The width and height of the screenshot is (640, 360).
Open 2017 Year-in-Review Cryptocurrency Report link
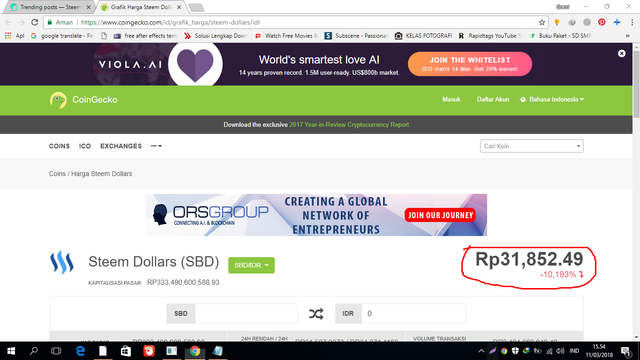point(349,125)
